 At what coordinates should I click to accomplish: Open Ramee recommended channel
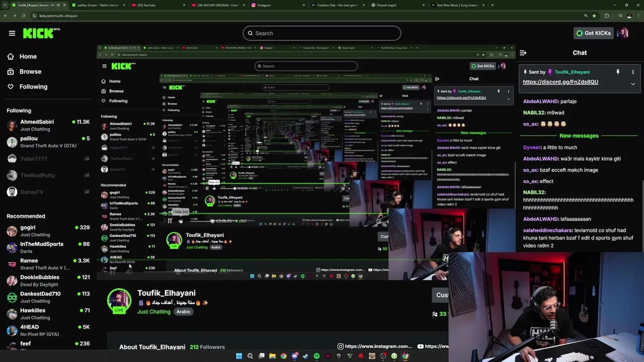point(49,264)
